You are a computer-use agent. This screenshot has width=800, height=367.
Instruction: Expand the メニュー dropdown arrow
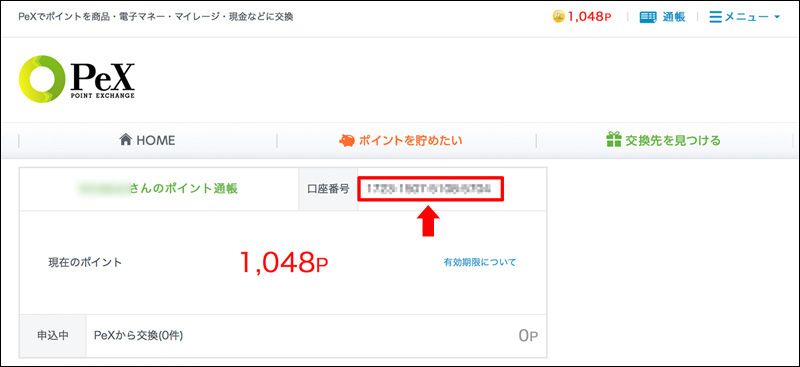pos(777,17)
